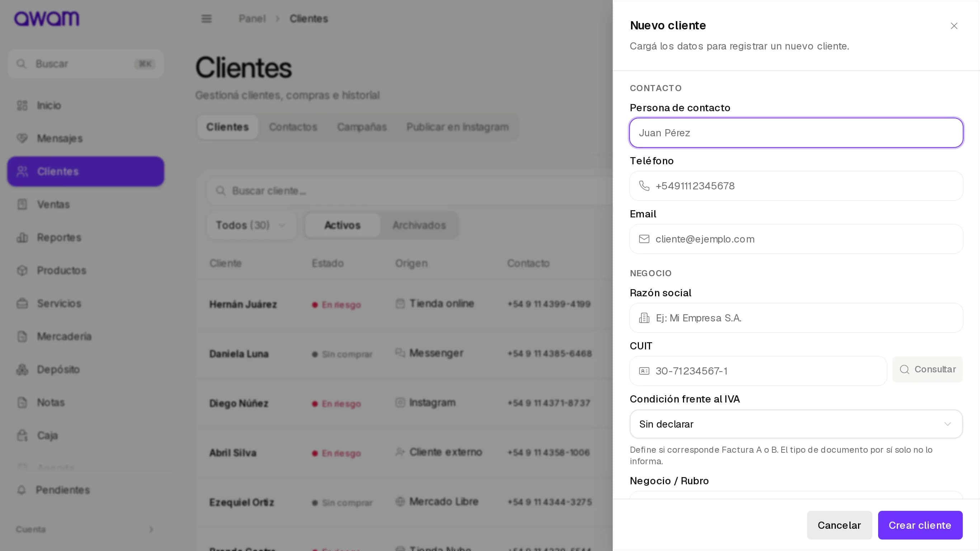Toggle the hamburger sidebar menu icon
The width and height of the screenshot is (980, 551).
click(206, 19)
